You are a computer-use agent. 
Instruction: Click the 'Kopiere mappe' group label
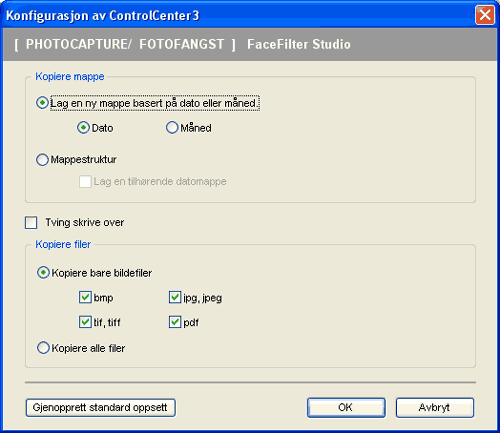(x=70, y=76)
